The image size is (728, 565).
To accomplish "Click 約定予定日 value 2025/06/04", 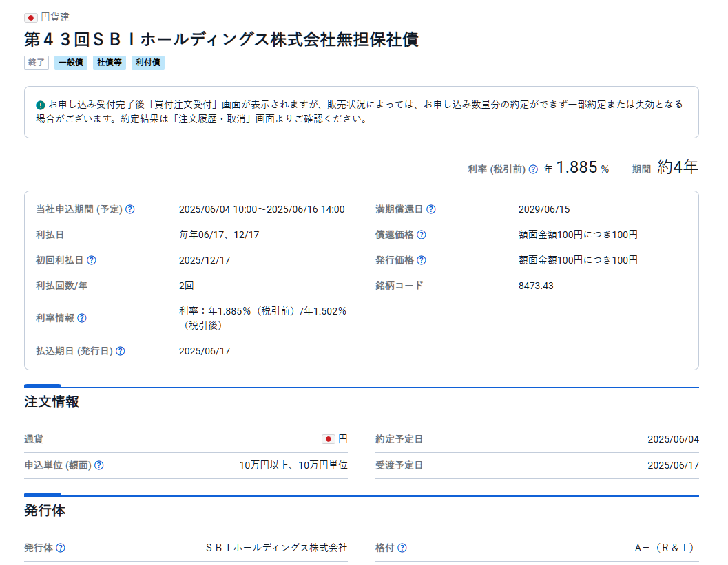I will point(673,439).
